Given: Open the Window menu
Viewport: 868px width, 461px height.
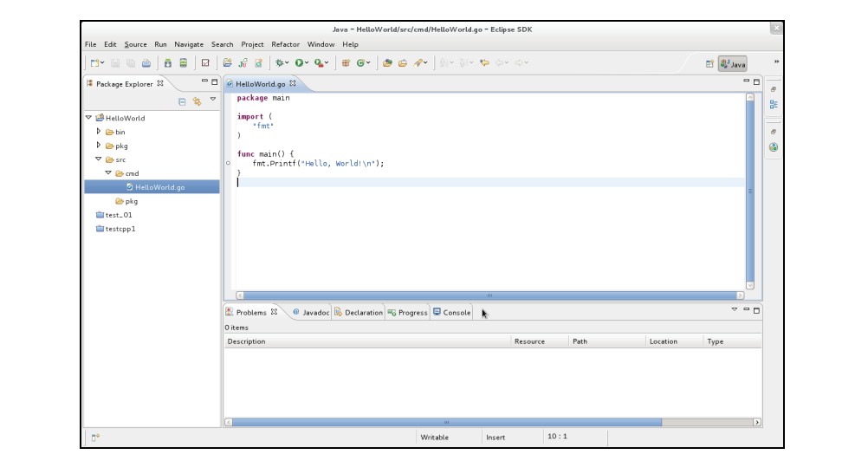Looking at the screenshot, I should click(321, 44).
